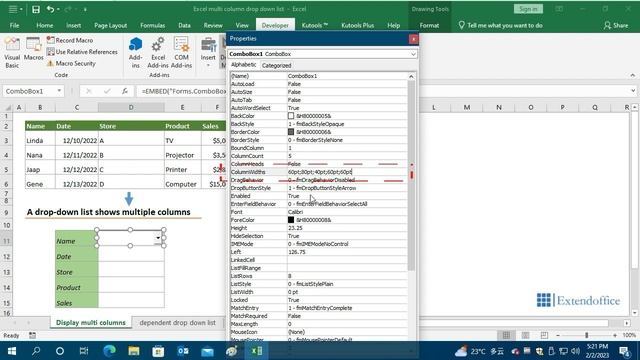Select the ColumnCount property value
The width and height of the screenshot is (640, 360).
(347, 156)
